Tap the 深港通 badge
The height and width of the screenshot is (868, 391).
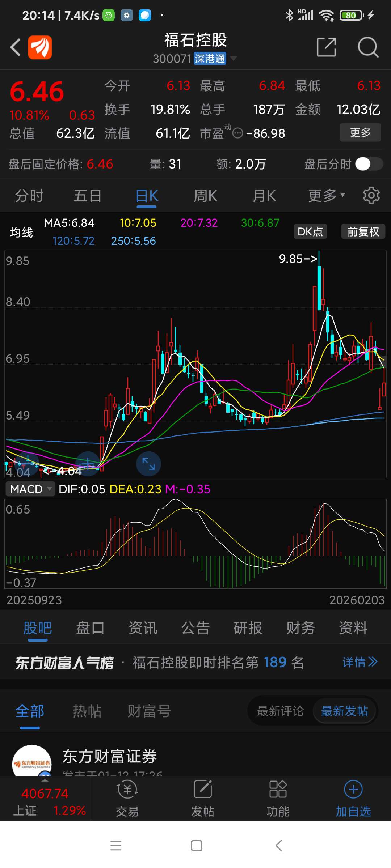coord(210,59)
